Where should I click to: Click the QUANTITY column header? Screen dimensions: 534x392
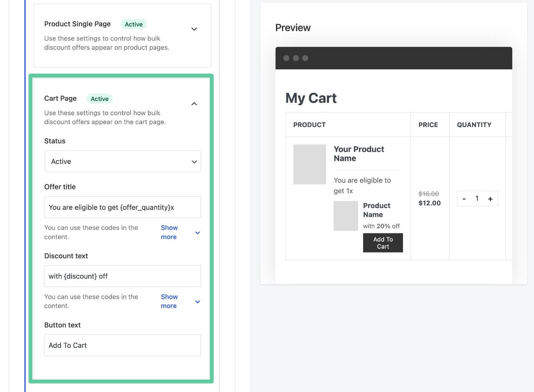click(x=474, y=125)
